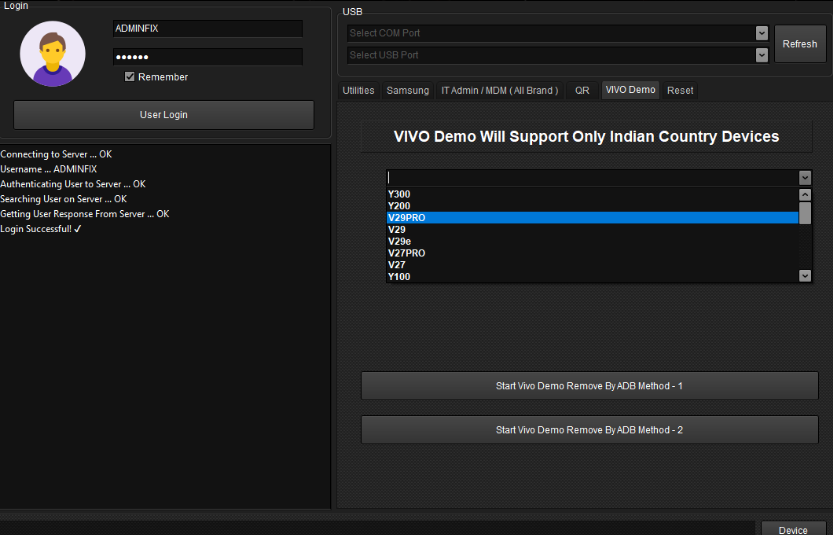This screenshot has height=535, width=833.
Task: Click the 'Login Successful!' log line
Action: coord(41,229)
